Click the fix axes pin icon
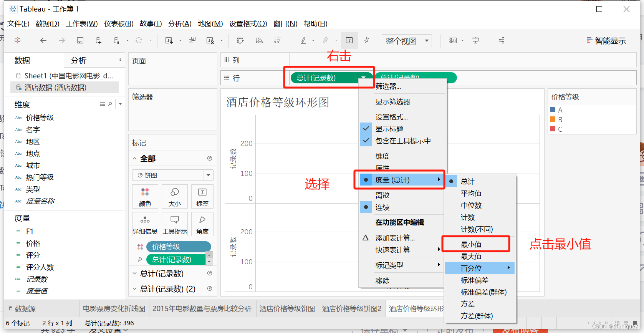This screenshot has height=333, width=644. [x=367, y=40]
